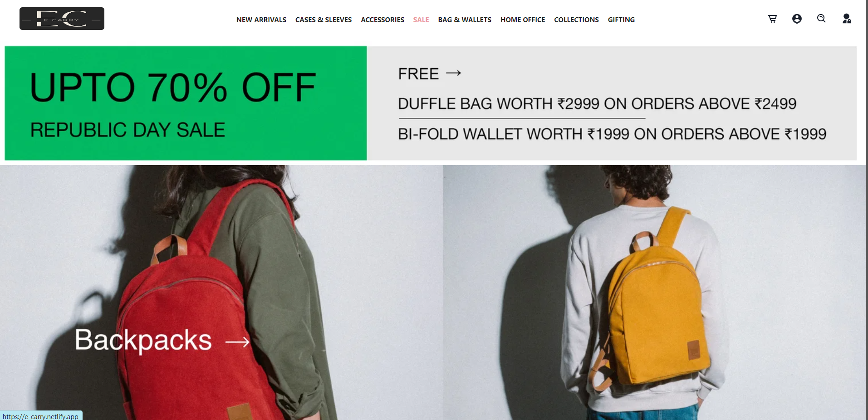The width and height of the screenshot is (868, 420).
Task: Open the yellow backpack image
Action: (x=654, y=293)
